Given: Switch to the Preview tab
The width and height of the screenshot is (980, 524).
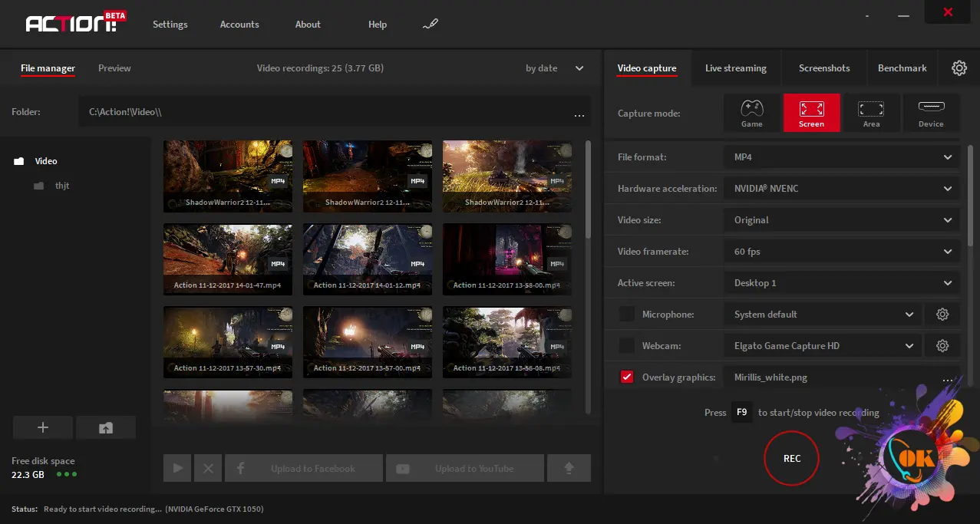Looking at the screenshot, I should [x=114, y=68].
